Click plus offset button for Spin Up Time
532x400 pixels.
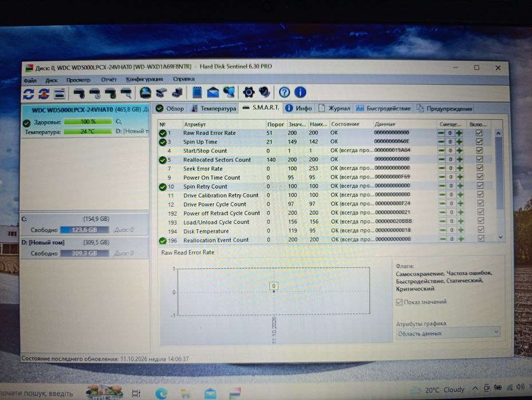click(459, 142)
